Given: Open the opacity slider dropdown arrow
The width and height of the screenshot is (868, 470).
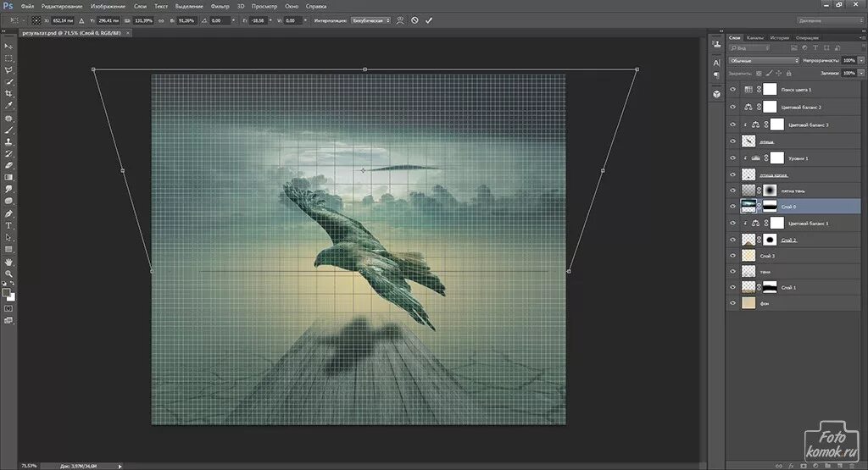Looking at the screenshot, I should click(x=861, y=60).
